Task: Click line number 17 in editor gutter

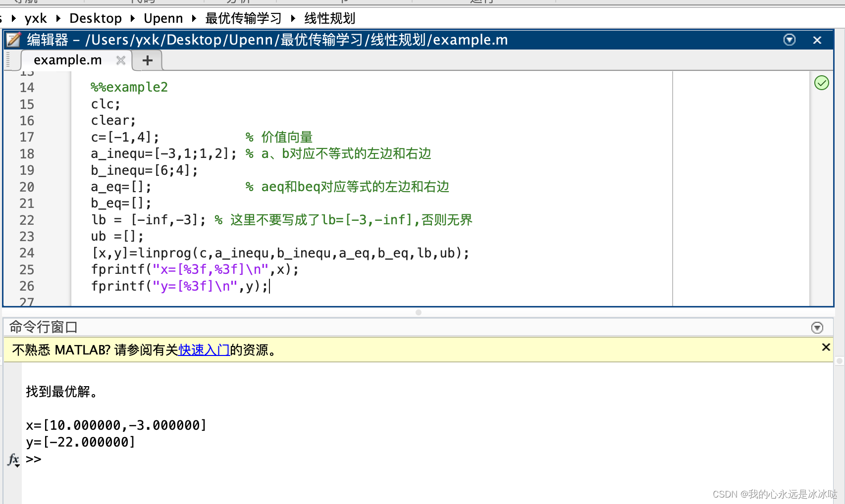Action: [27, 137]
